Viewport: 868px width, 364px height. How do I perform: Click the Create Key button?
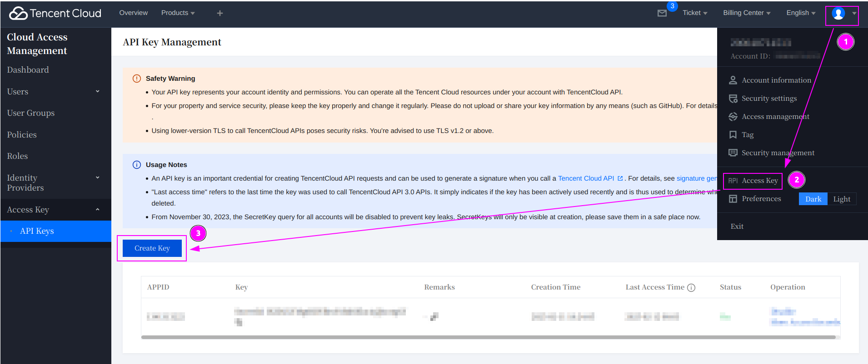[152, 248]
